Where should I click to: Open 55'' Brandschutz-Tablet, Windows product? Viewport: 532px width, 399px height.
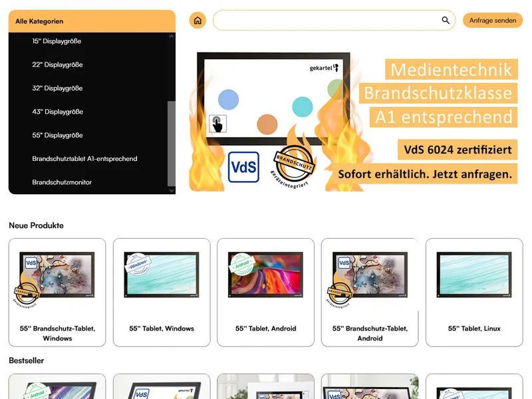(57, 293)
